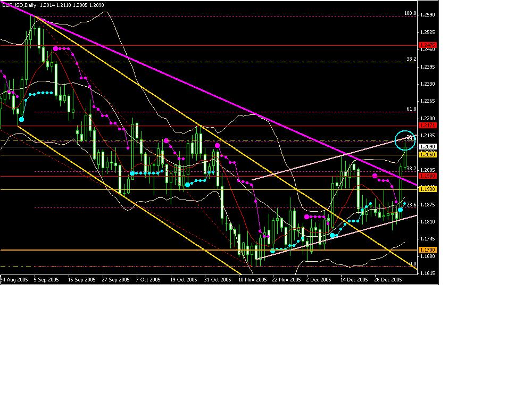Click the 22 Nov 2005 date label
This screenshot has height=399, width=532.
pyautogui.click(x=286, y=280)
